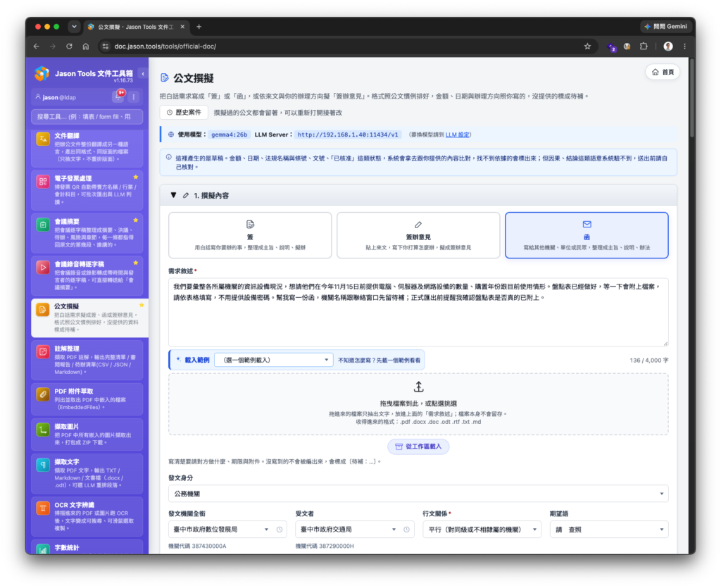This screenshot has height=588, width=721.
Task: Click the 機關代碼 387290000H text
Action: click(325, 546)
